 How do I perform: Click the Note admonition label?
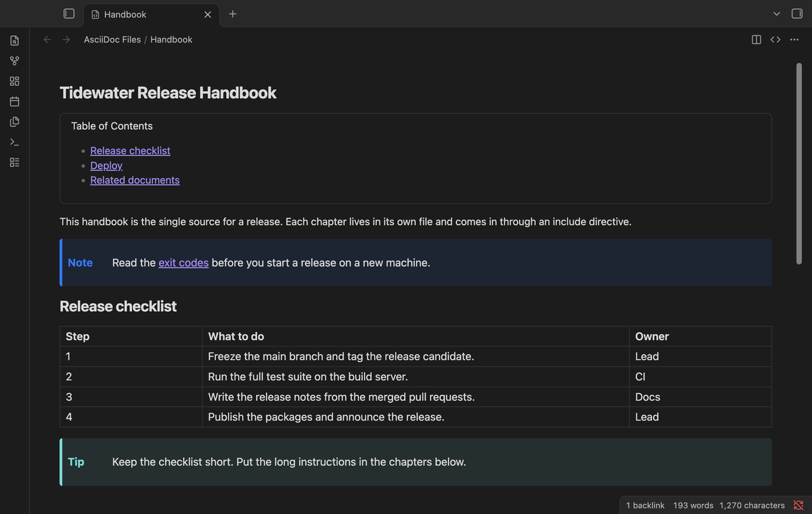point(80,262)
